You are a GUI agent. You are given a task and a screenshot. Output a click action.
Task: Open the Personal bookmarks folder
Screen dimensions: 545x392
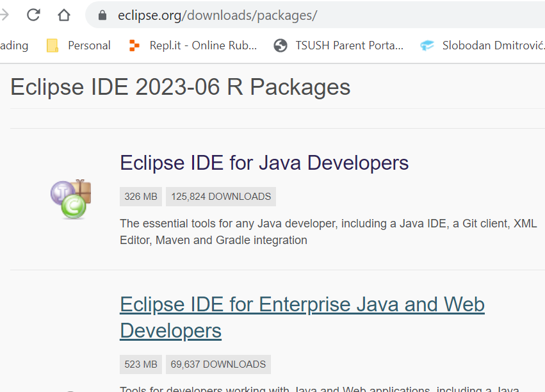[78, 45]
